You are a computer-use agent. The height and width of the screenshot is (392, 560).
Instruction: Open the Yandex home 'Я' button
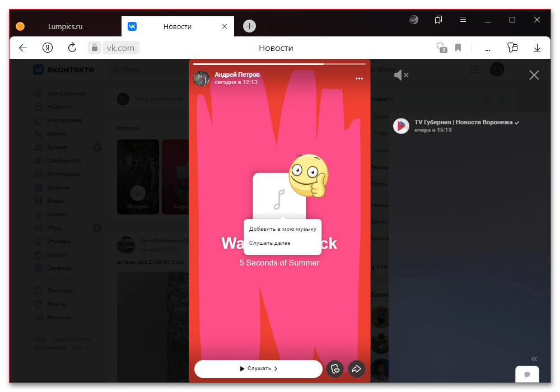coord(48,48)
